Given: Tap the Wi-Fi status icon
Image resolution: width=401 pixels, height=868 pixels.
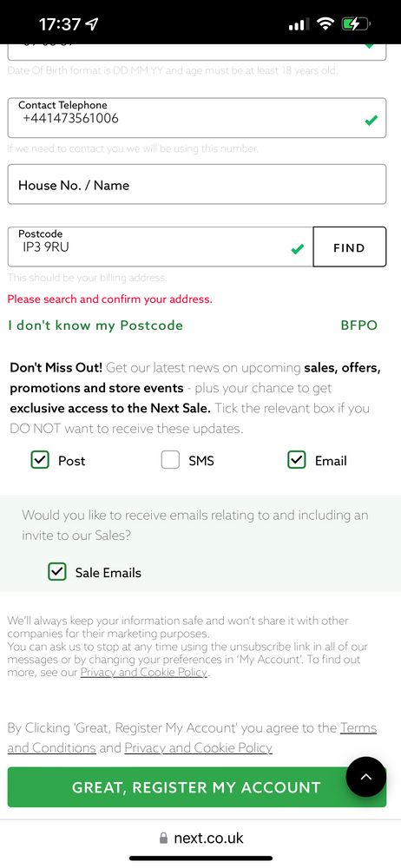Looking at the screenshot, I should pyautogui.click(x=325, y=23).
